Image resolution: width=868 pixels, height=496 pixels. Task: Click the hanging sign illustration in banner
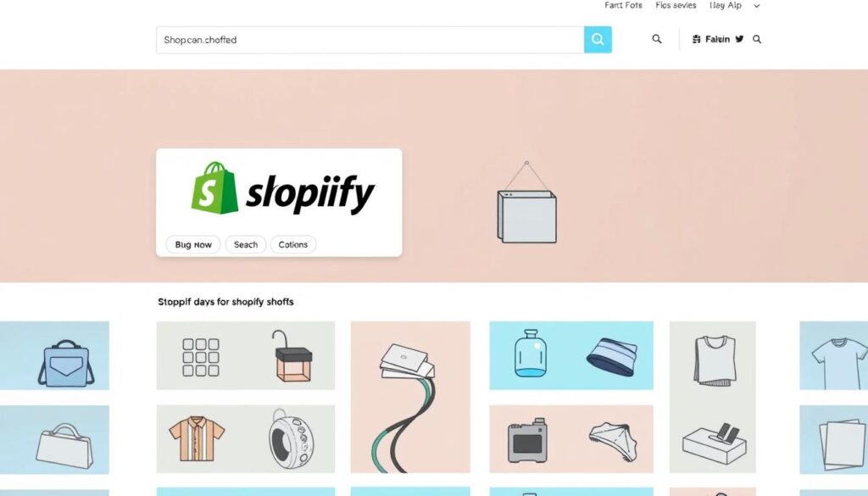(526, 202)
